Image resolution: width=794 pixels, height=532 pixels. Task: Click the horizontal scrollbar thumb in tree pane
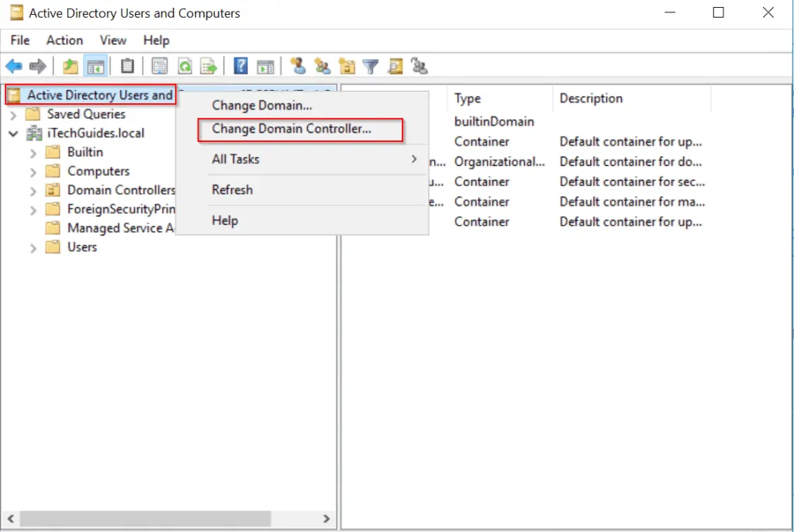[x=145, y=519]
